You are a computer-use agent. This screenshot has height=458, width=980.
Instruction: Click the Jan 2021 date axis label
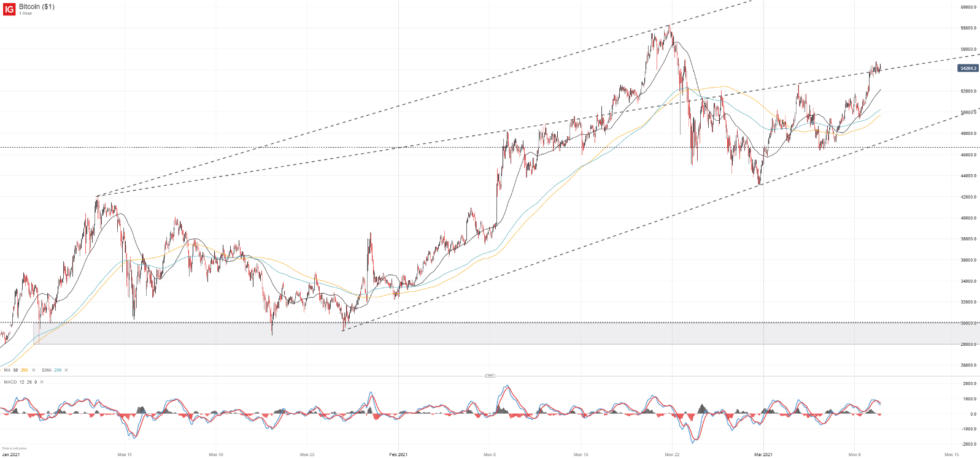point(10,454)
